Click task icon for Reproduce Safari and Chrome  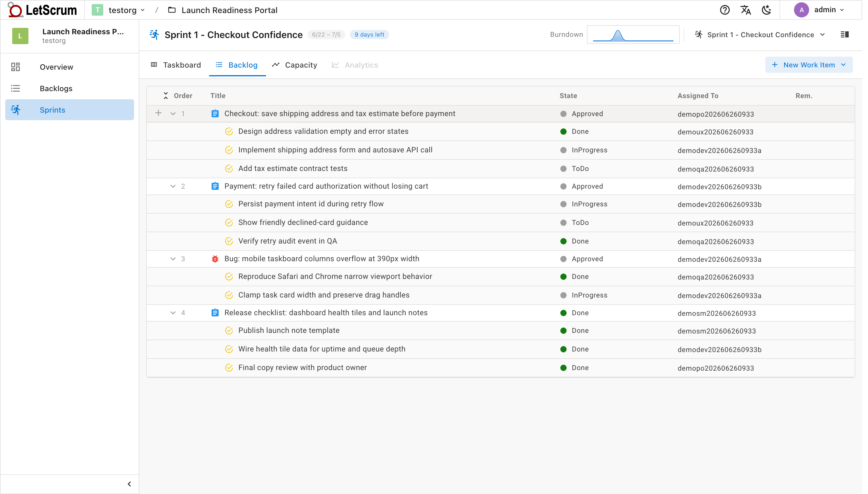[229, 277]
